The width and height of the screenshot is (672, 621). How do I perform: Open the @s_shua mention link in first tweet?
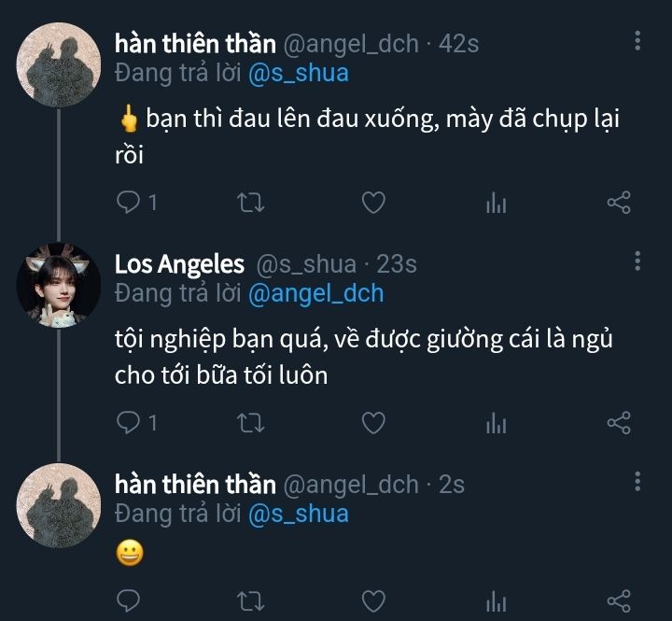tap(299, 73)
